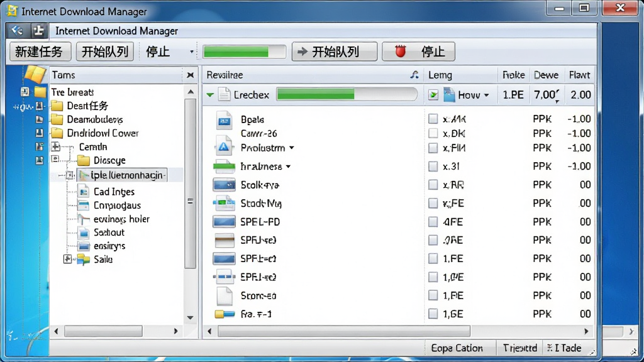
Task: Click the Bpals file icon
Action: pyautogui.click(x=225, y=120)
